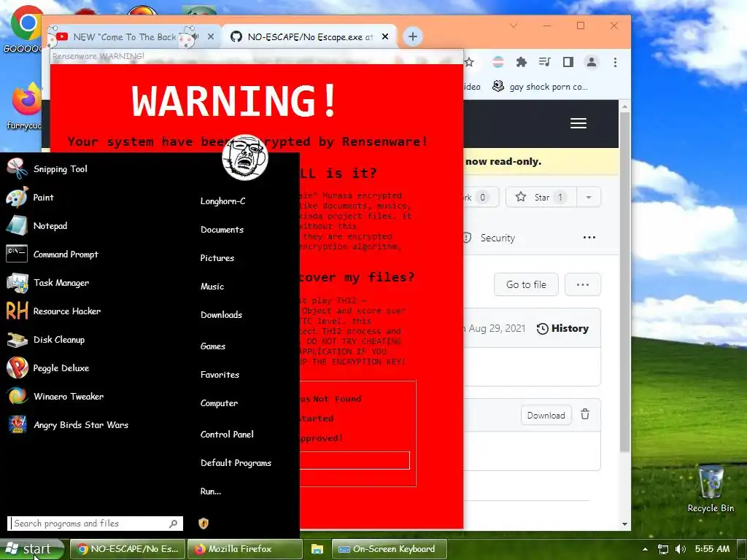This screenshot has width=747, height=560.
Task: Open Task Manager from start menu
Action: pyautogui.click(x=47, y=283)
